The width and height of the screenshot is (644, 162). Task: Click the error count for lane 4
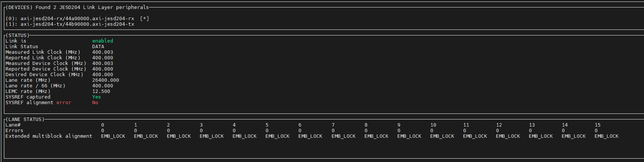(234, 131)
